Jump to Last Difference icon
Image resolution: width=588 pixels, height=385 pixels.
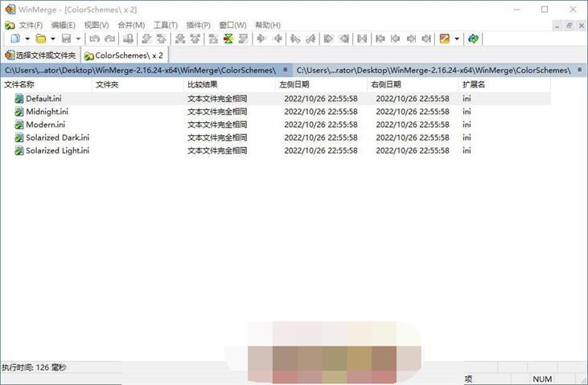click(243, 39)
